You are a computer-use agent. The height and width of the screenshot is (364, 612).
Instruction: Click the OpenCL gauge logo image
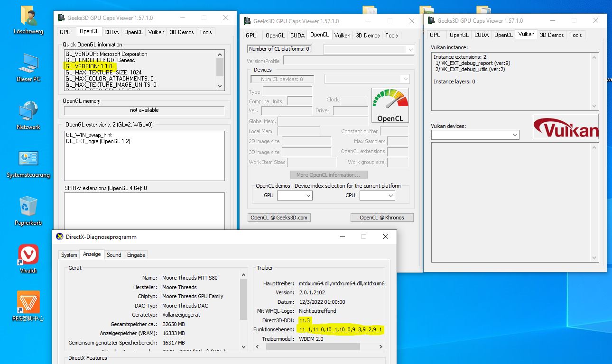(x=390, y=105)
